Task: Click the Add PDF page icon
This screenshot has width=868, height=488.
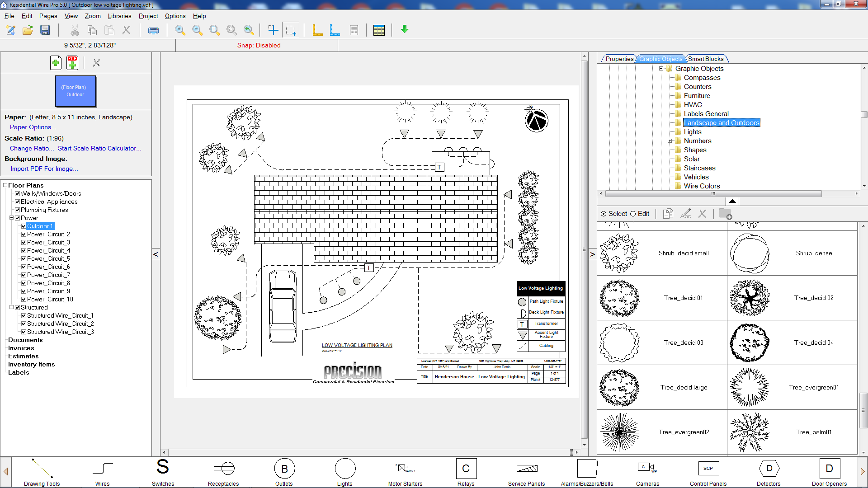Action: pos(72,63)
